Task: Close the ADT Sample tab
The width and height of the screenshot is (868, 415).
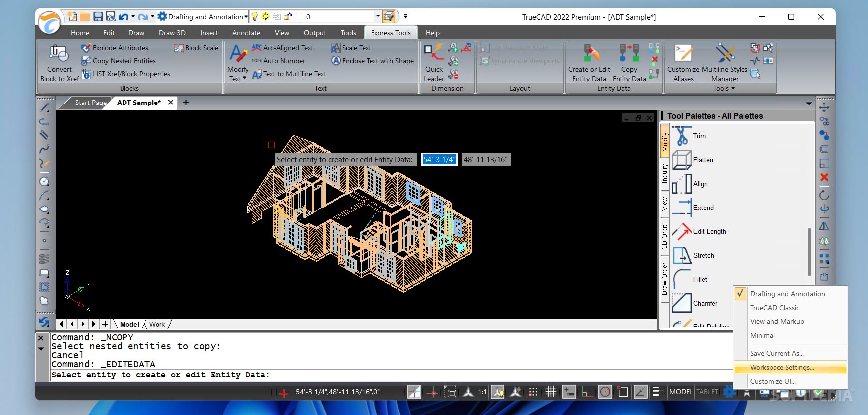Action: click(171, 102)
